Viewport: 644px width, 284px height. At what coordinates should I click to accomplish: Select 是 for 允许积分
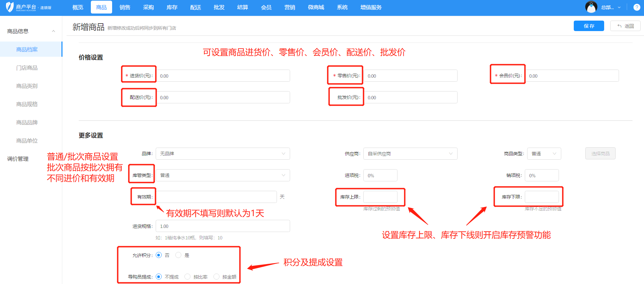pos(178,255)
